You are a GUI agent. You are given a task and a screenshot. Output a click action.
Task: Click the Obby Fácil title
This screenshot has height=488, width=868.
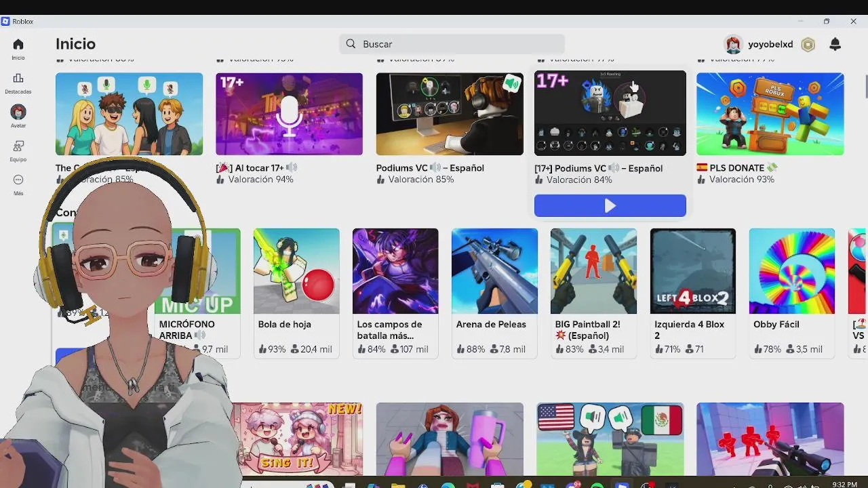point(776,325)
